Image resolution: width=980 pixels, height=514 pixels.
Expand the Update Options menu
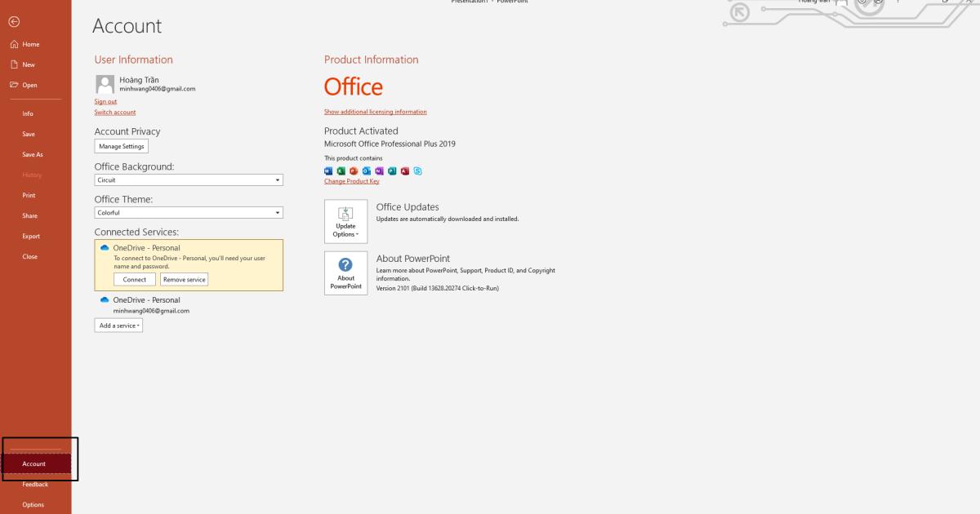tap(345, 220)
